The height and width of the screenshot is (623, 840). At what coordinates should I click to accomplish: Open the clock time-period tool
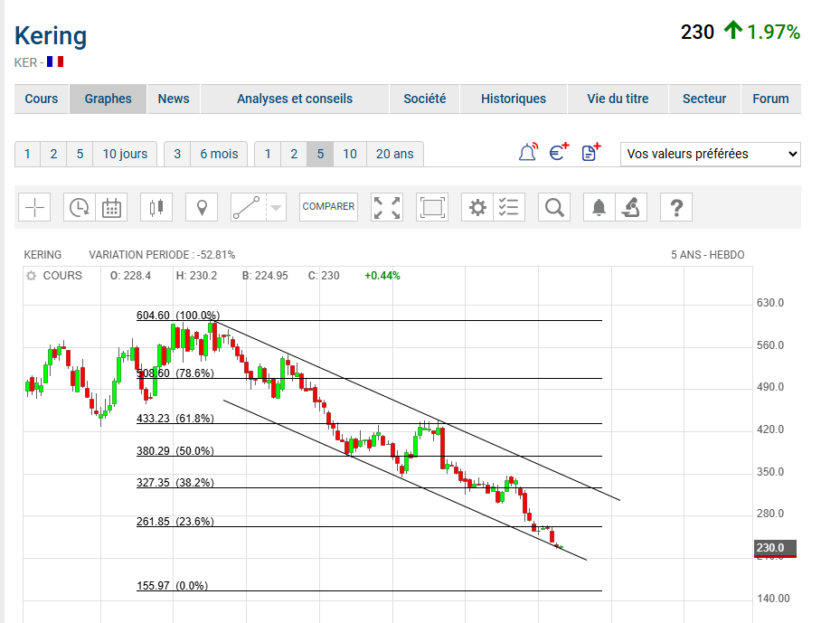coord(80,207)
